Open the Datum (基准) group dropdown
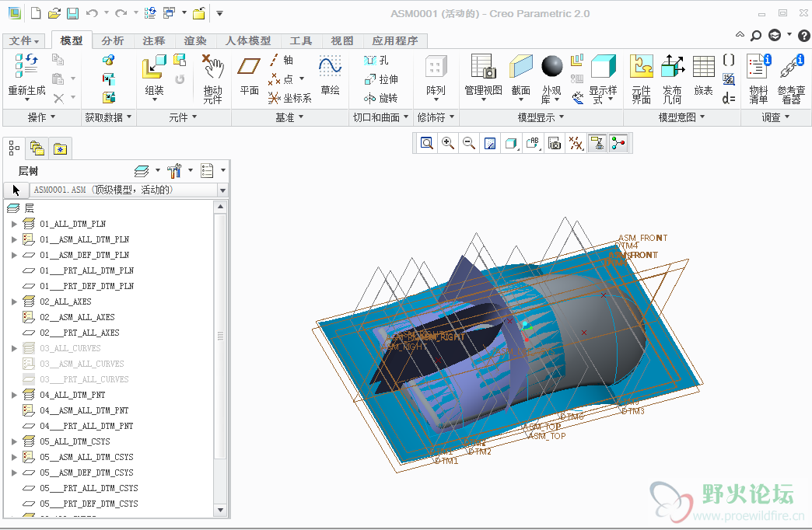This screenshot has width=812, height=530. click(x=289, y=117)
